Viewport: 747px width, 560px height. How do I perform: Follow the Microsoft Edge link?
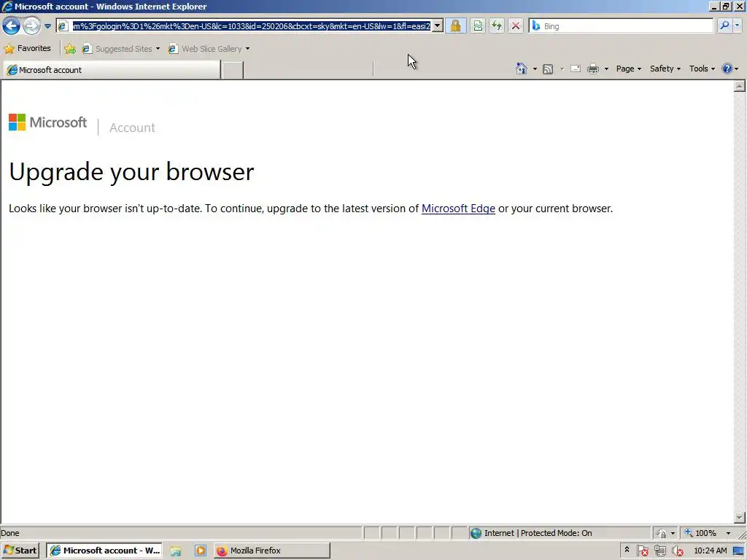458,209
